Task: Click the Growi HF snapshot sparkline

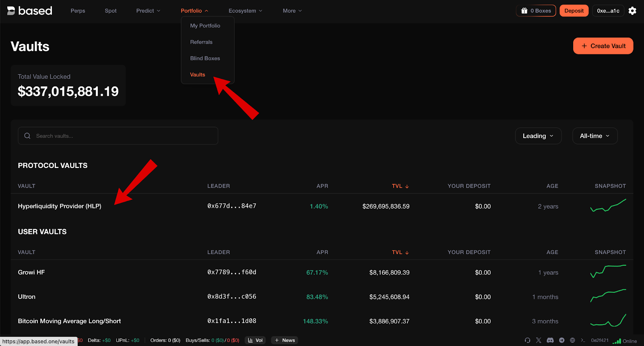Action: tap(608, 271)
